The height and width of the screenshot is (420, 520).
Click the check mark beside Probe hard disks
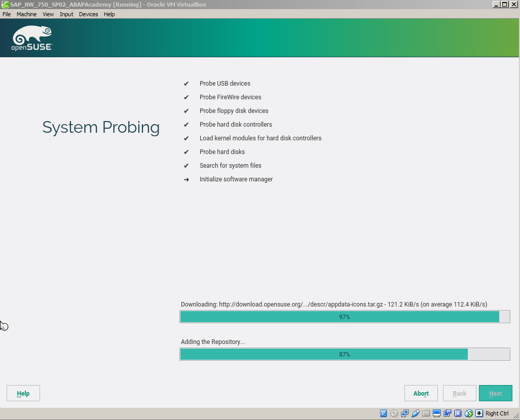187,152
